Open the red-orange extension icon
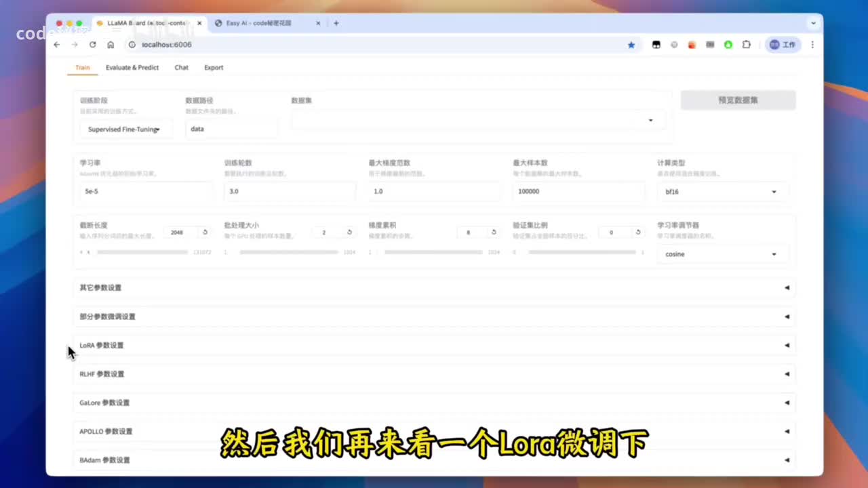 [x=692, y=45]
